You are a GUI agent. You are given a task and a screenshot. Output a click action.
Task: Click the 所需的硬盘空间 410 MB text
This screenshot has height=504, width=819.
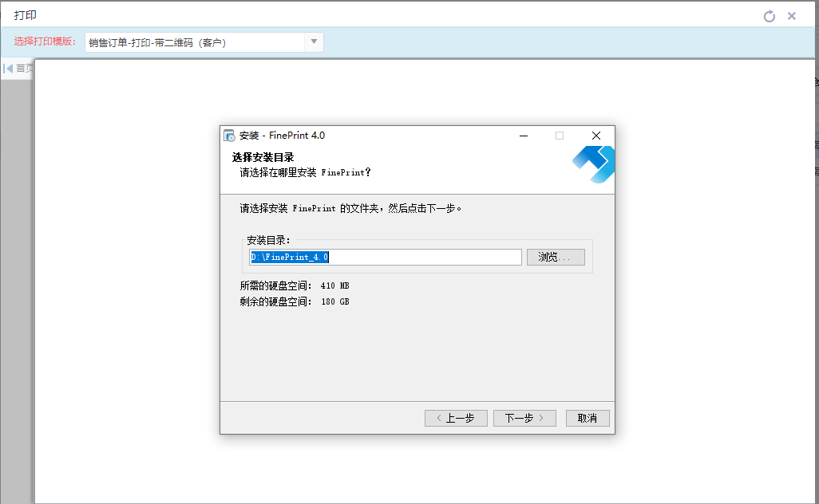[x=295, y=285]
